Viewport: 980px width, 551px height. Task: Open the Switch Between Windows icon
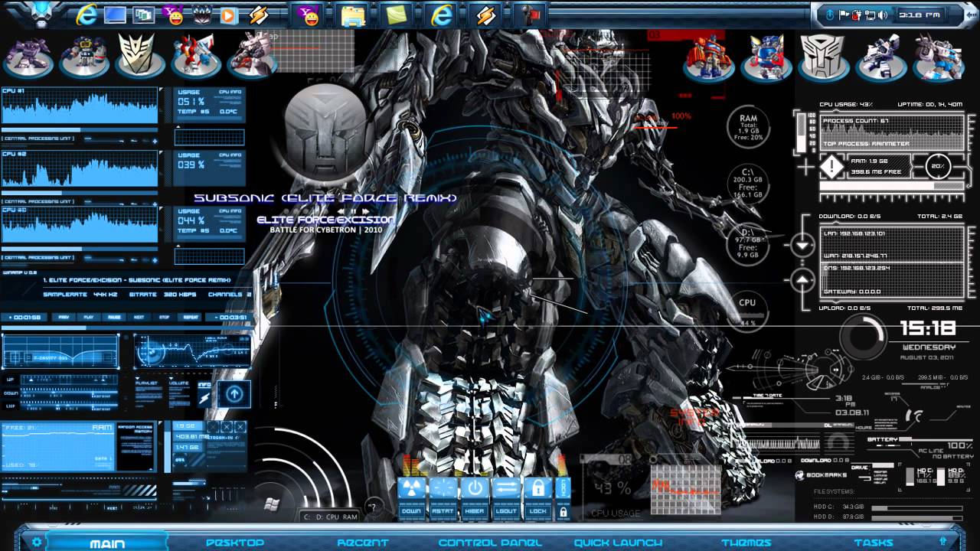[x=143, y=15]
